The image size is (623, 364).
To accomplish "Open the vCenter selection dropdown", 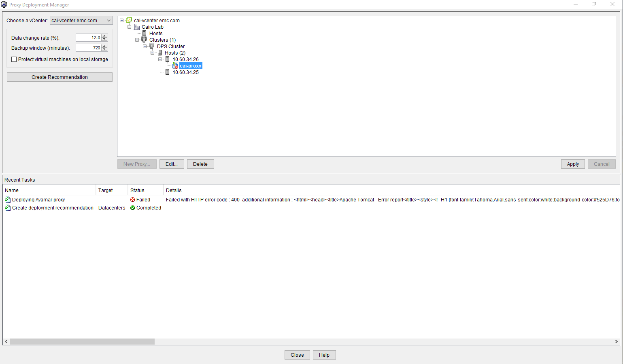I will tap(108, 20).
